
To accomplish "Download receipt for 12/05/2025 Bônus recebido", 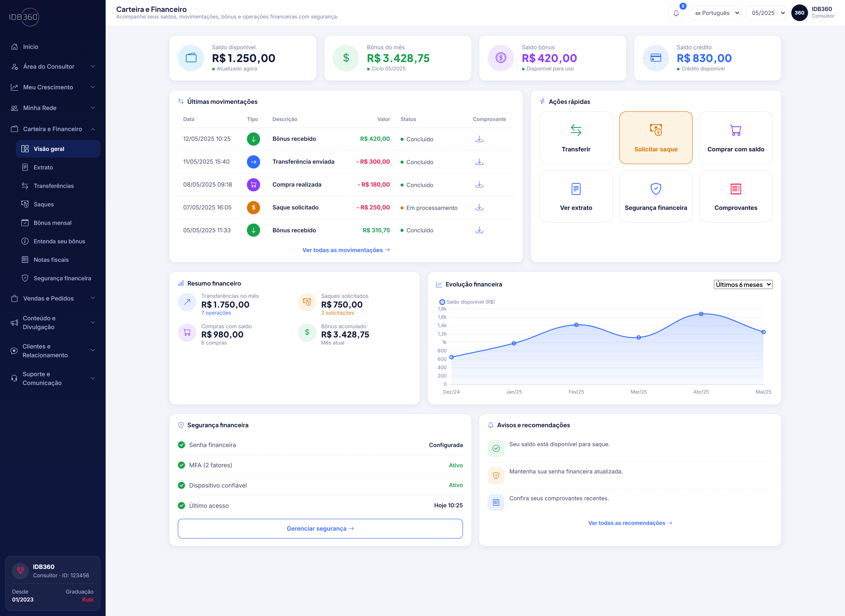I will (479, 139).
